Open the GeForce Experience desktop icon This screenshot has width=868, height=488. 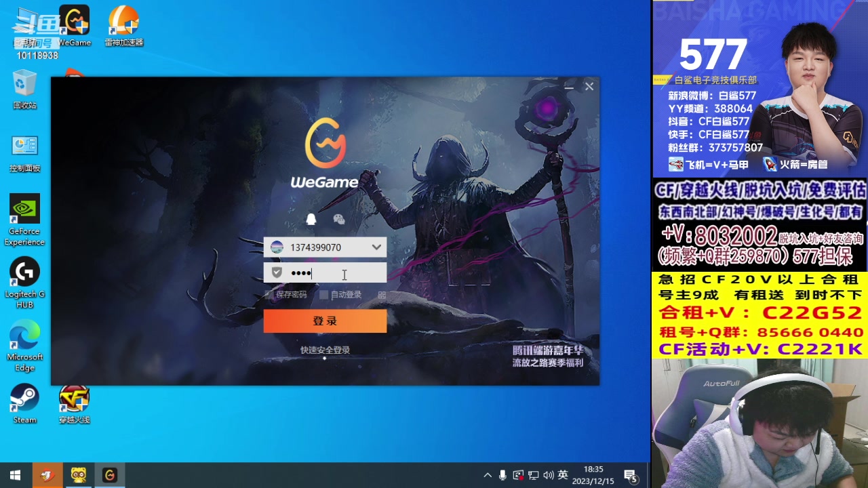pos(25,220)
